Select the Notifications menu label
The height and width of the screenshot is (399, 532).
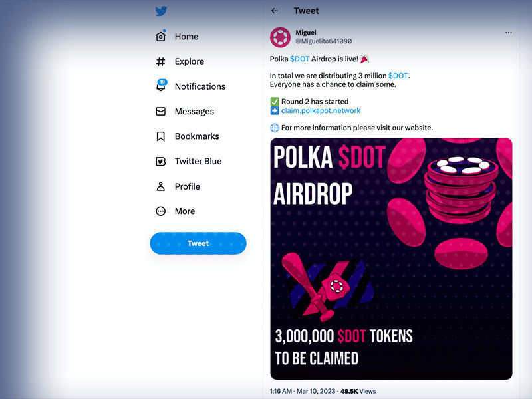(200, 86)
